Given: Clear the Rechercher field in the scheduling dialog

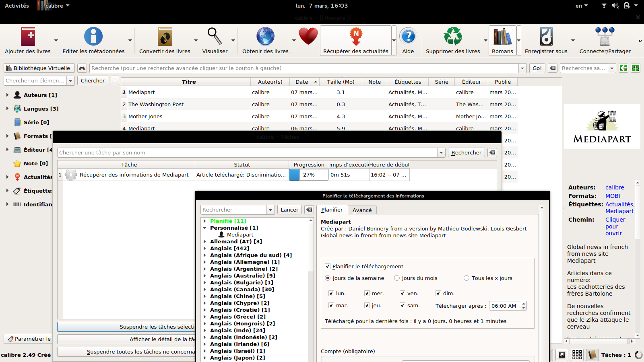Looking at the screenshot, I should click(x=309, y=210).
